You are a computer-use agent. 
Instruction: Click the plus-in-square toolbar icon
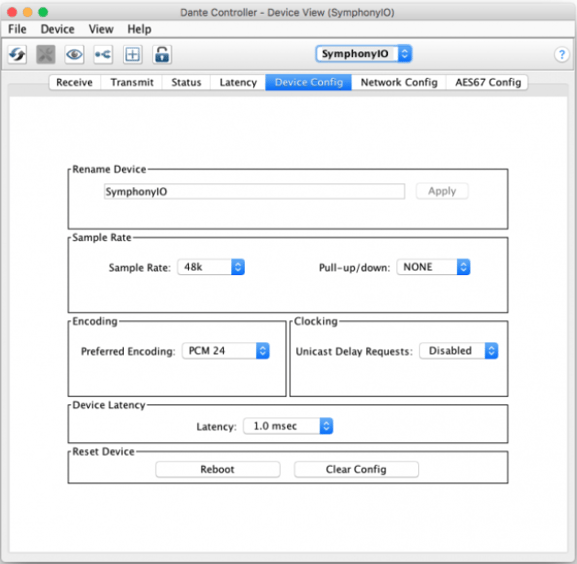[x=132, y=55]
